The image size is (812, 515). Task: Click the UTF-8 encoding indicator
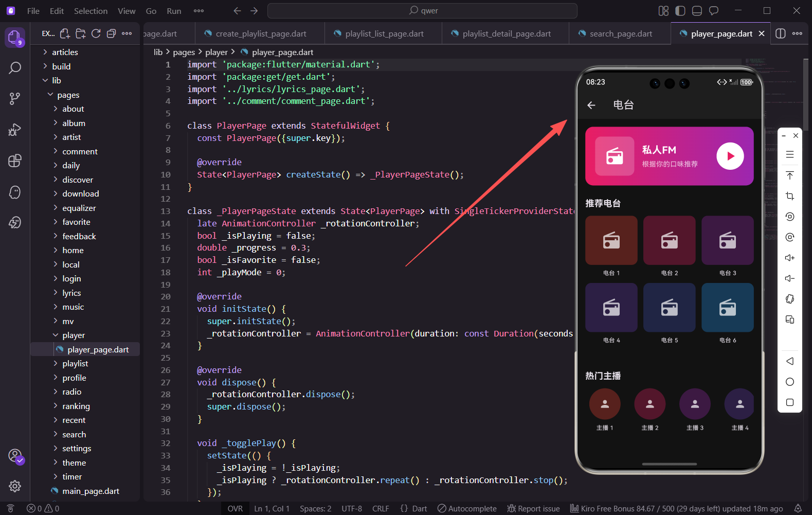click(352, 508)
